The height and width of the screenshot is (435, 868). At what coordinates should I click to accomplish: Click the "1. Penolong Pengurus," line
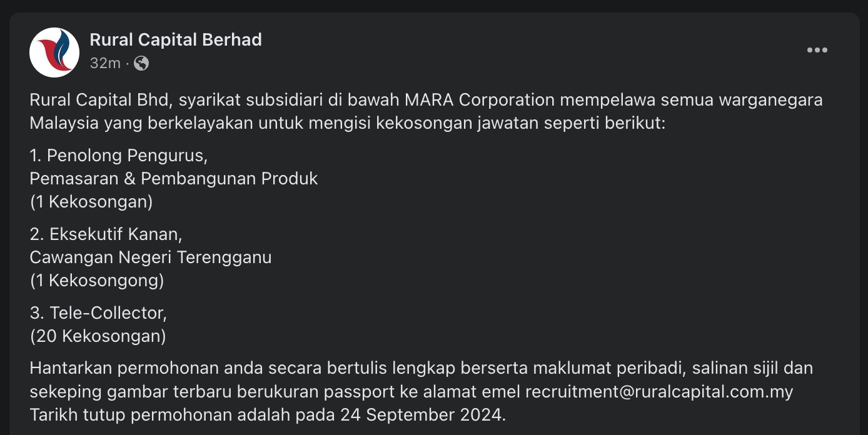(x=118, y=155)
